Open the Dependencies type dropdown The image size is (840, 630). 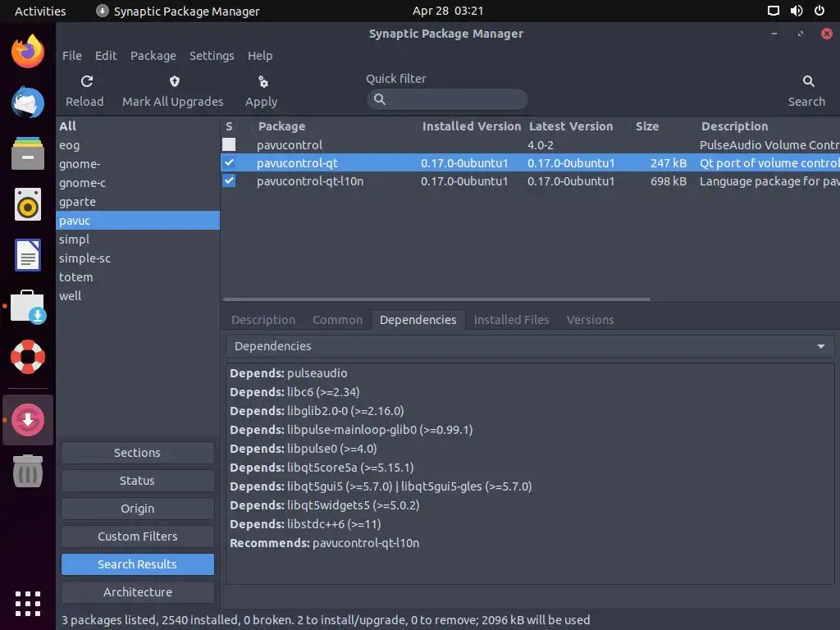click(x=530, y=346)
